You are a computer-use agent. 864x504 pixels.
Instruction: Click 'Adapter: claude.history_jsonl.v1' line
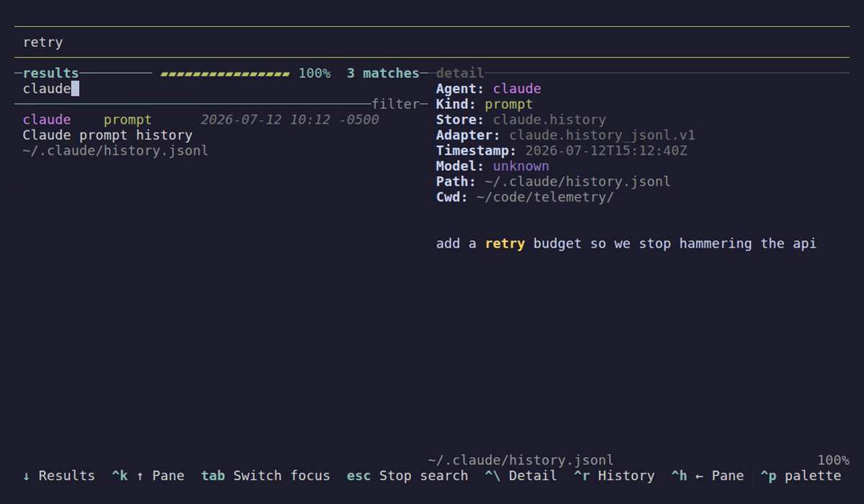tap(565, 135)
